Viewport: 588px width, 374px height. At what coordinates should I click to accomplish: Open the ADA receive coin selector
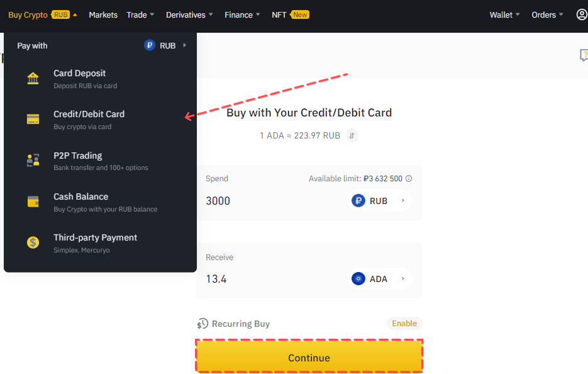[x=379, y=279]
